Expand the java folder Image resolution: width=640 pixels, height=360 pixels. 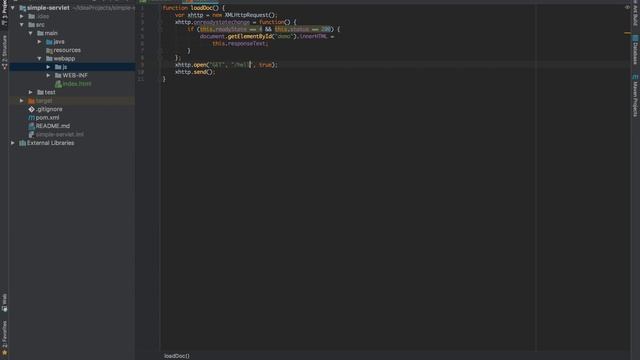point(40,42)
